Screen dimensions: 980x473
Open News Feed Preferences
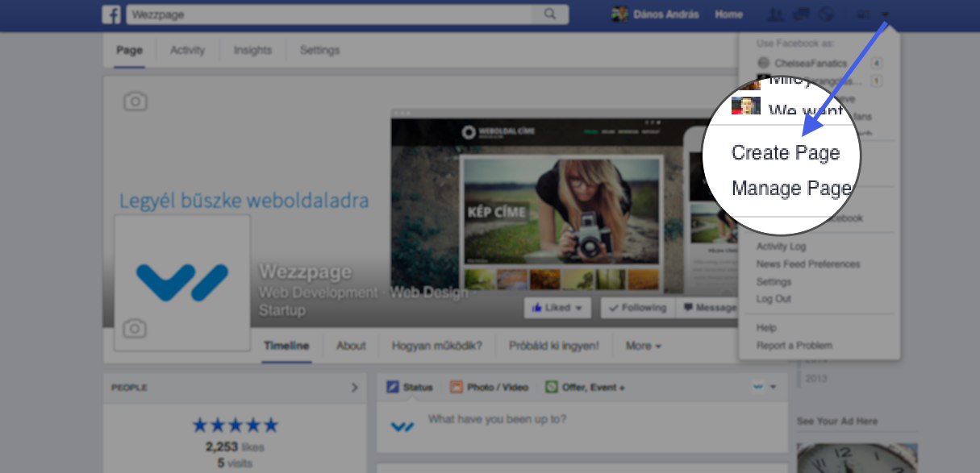(x=808, y=264)
